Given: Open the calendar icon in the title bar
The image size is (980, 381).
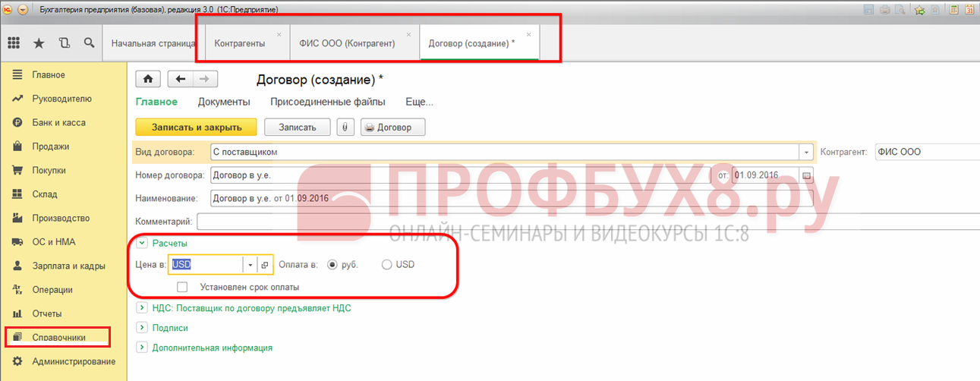Looking at the screenshot, I should click(x=970, y=10).
